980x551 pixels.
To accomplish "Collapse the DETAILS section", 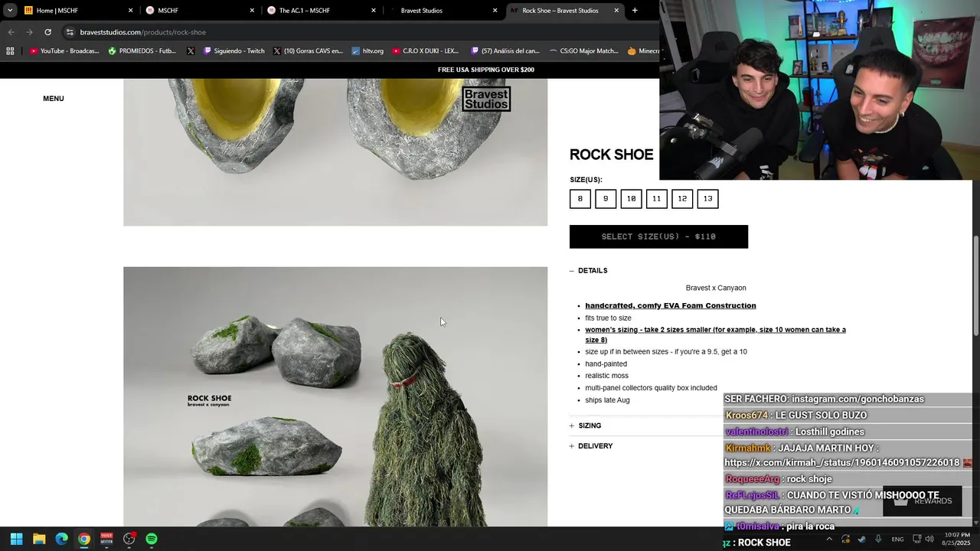I will [589, 271].
